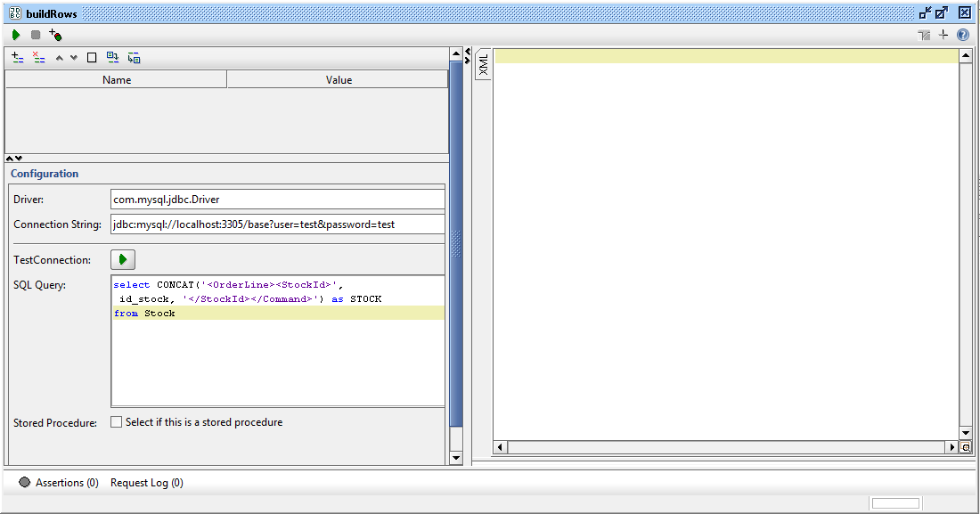Image resolution: width=980 pixels, height=514 pixels.
Task: Add an assertion using the plus-circle icon
Action: coord(55,35)
